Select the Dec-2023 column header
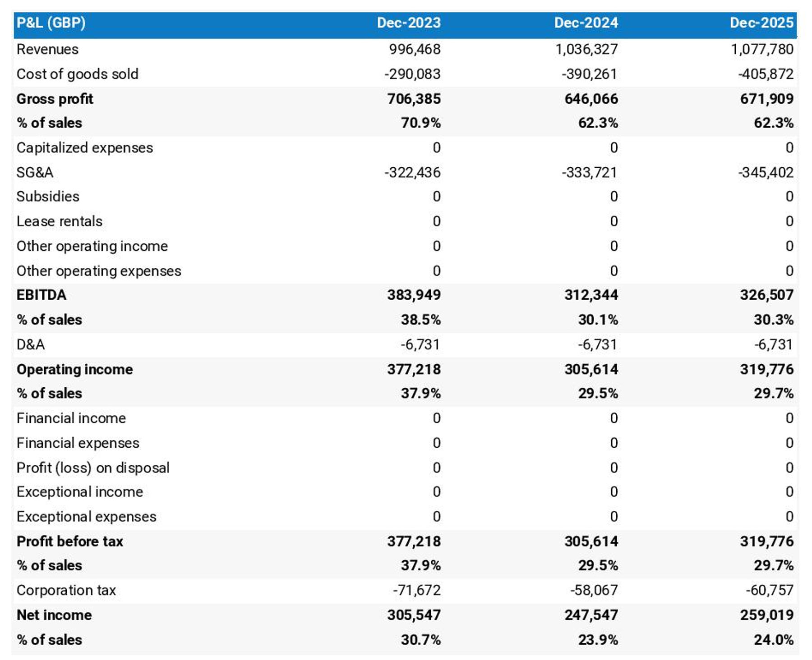 408,23
